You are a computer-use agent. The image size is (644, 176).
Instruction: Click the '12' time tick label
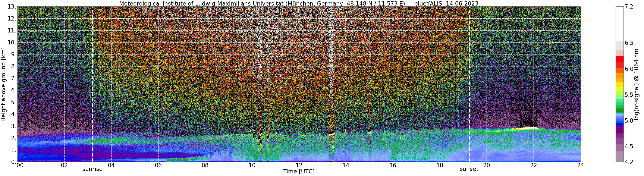[299, 165]
